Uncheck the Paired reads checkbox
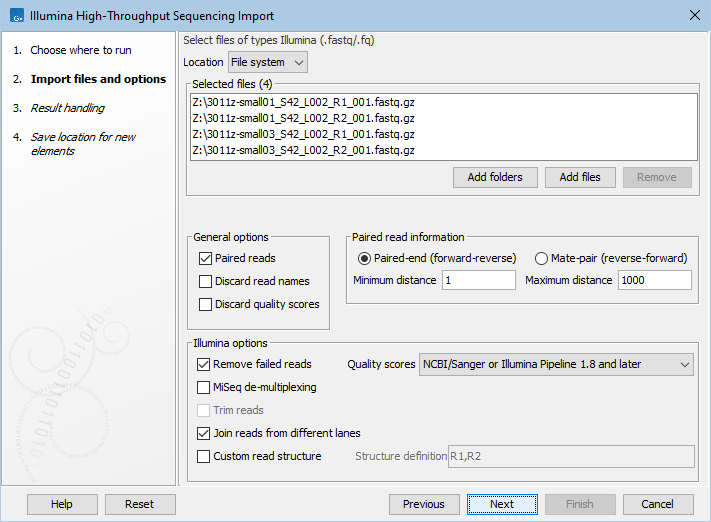Viewport: 711px width, 522px height. click(205, 258)
